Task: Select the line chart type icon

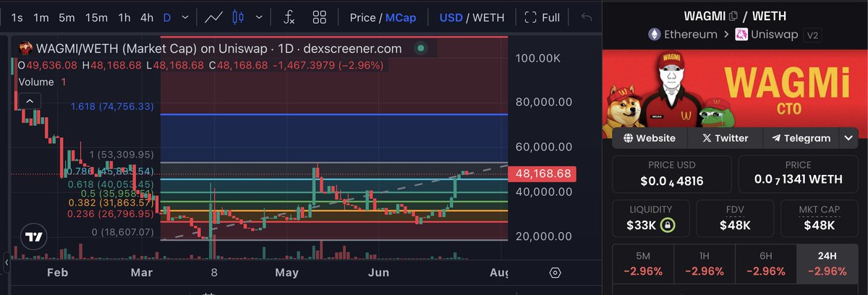Action: (213, 17)
